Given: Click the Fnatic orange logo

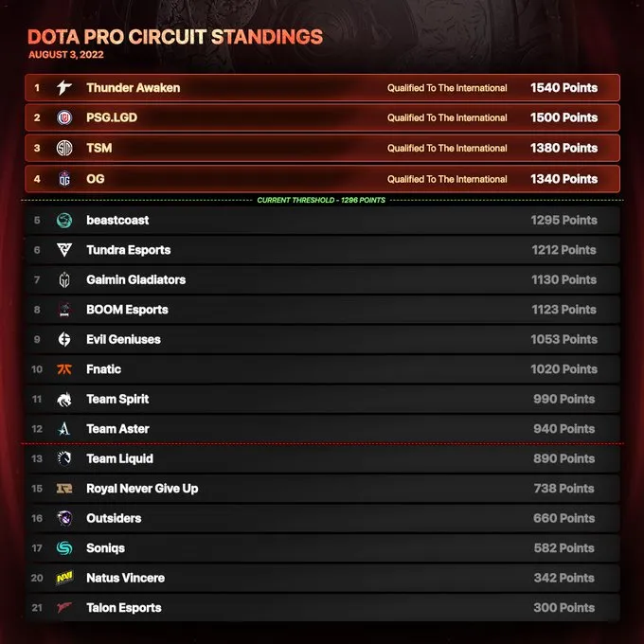Looking at the screenshot, I should tap(63, 369).
